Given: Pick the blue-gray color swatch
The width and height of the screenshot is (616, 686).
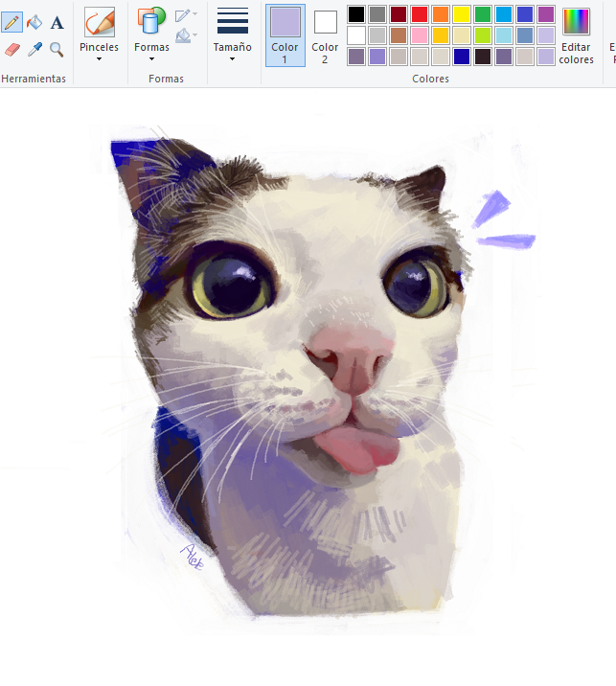Looking at the screenshot, I should click(x=525, y=35).
